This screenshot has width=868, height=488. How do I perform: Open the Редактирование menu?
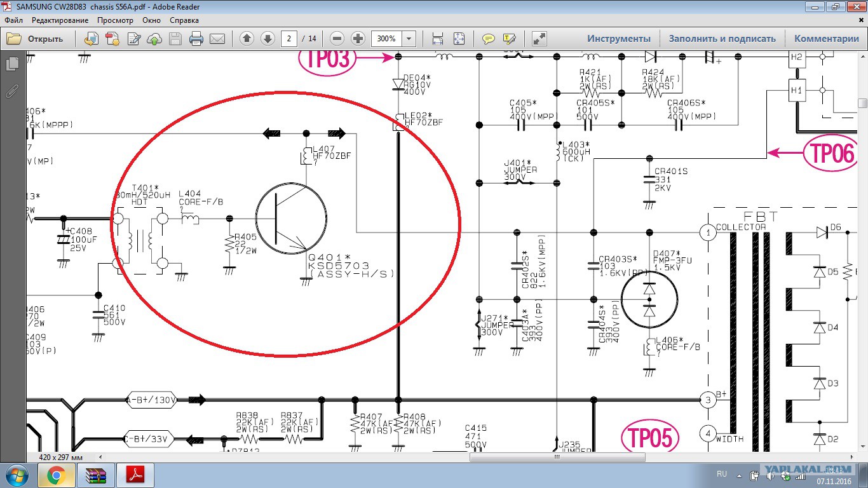(60, 20)
